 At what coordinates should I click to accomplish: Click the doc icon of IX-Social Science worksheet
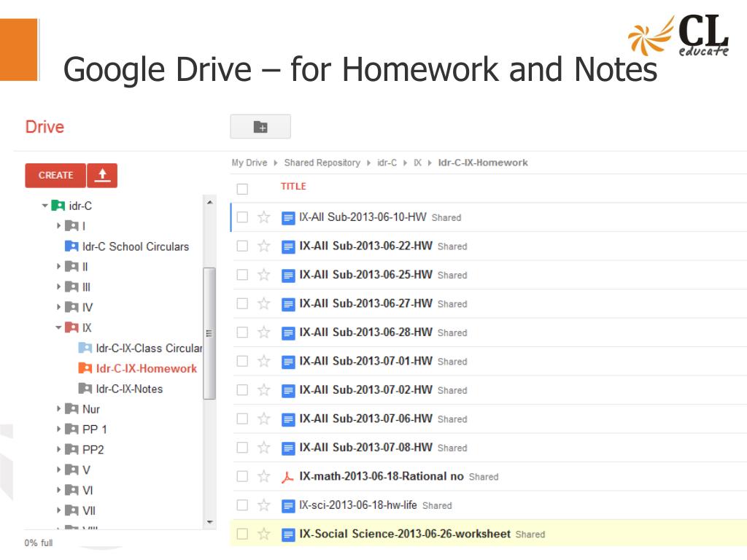click(287, 534)
